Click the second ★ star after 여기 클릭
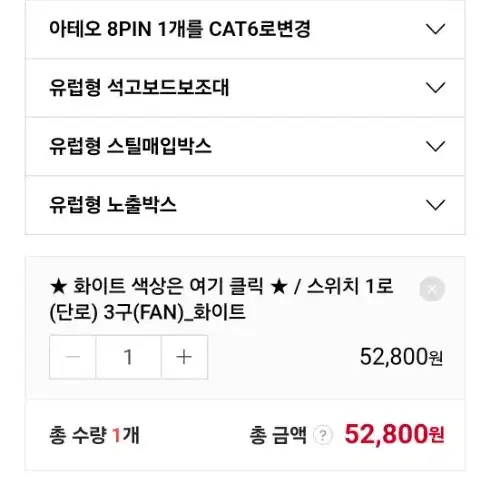This screenshot has width=490, height=490. (x=279, y=287)
